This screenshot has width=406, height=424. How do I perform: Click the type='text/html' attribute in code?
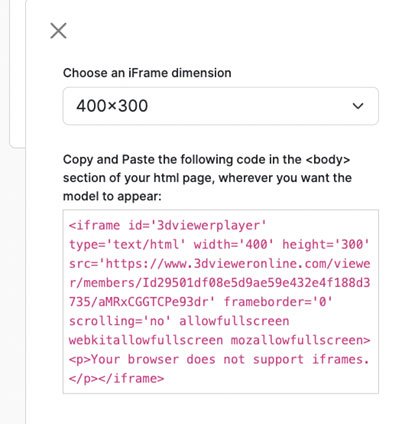pyautogui.click(x=127, y=244)
